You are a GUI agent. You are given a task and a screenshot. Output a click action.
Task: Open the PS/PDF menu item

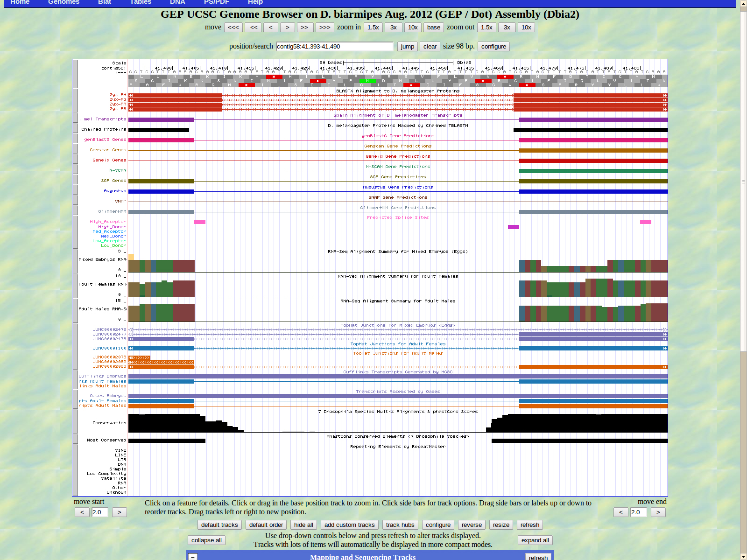pyautogui.click(x=217, y=2)
